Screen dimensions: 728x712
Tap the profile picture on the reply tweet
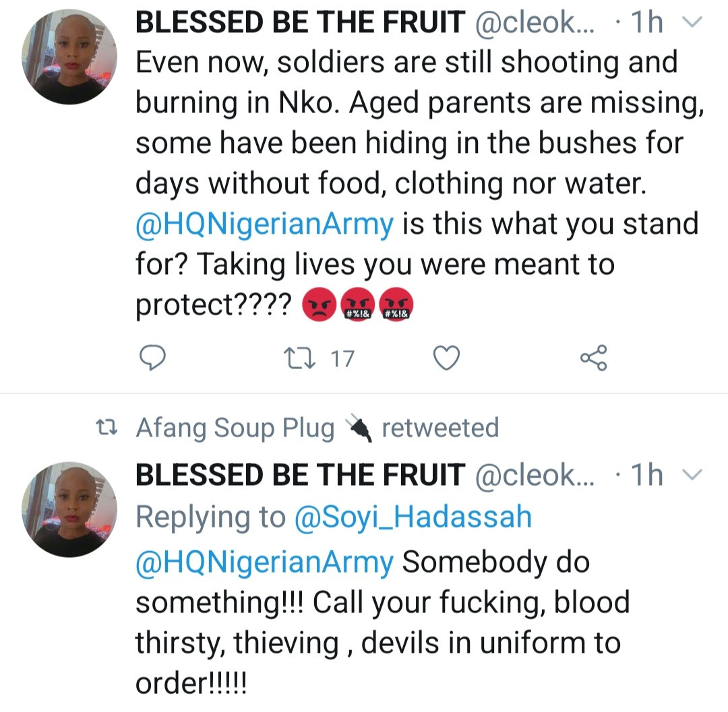click(65, 510)
